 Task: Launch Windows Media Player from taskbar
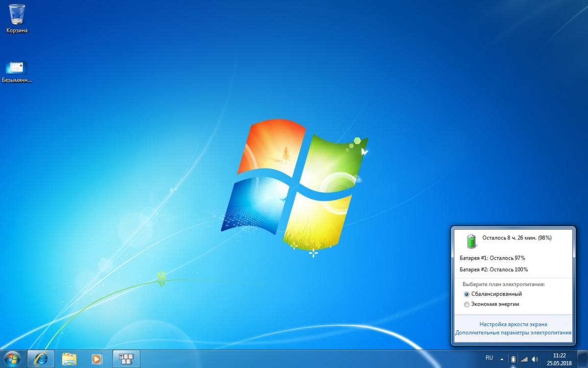tap(97, 359)
